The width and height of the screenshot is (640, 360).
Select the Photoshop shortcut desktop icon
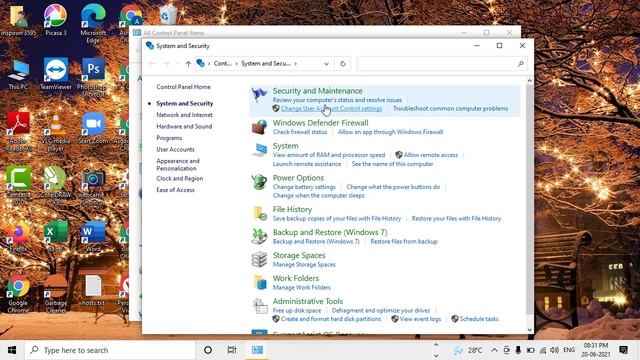pyautogui.click(x=93, y=77)
